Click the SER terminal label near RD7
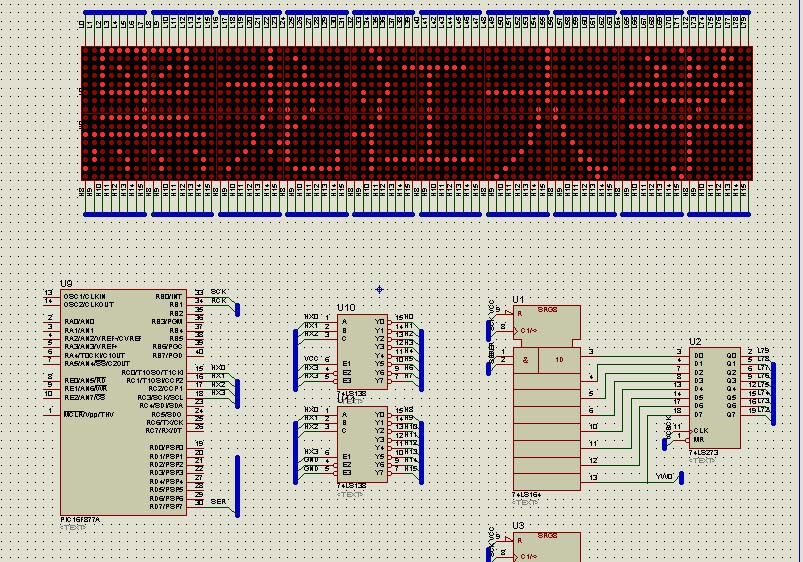This screenshot has width=803, height=562. pos(217,501)
